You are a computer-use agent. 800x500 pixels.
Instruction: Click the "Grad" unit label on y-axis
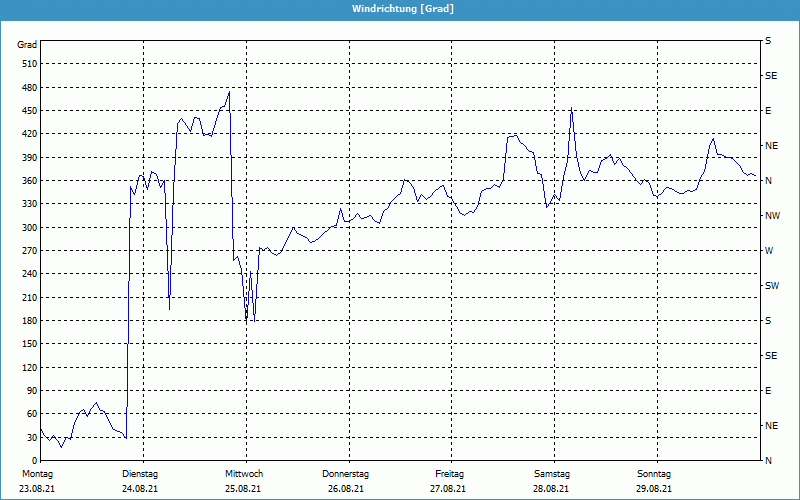27,45
